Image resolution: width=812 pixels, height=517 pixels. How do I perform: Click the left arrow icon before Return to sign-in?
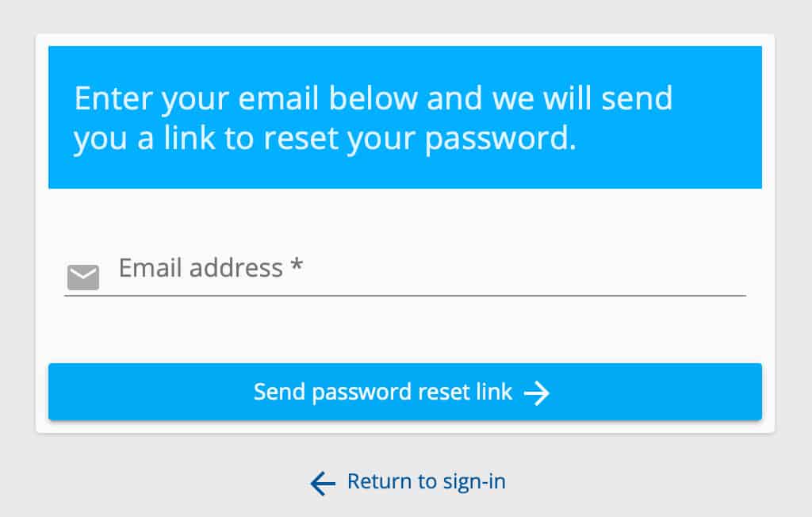click(x=323, y=483)
